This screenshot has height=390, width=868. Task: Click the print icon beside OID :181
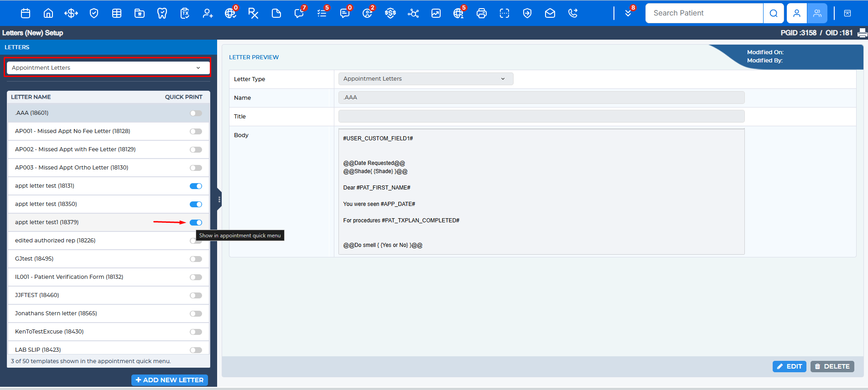pyautogui.click(x=862, y=33)
